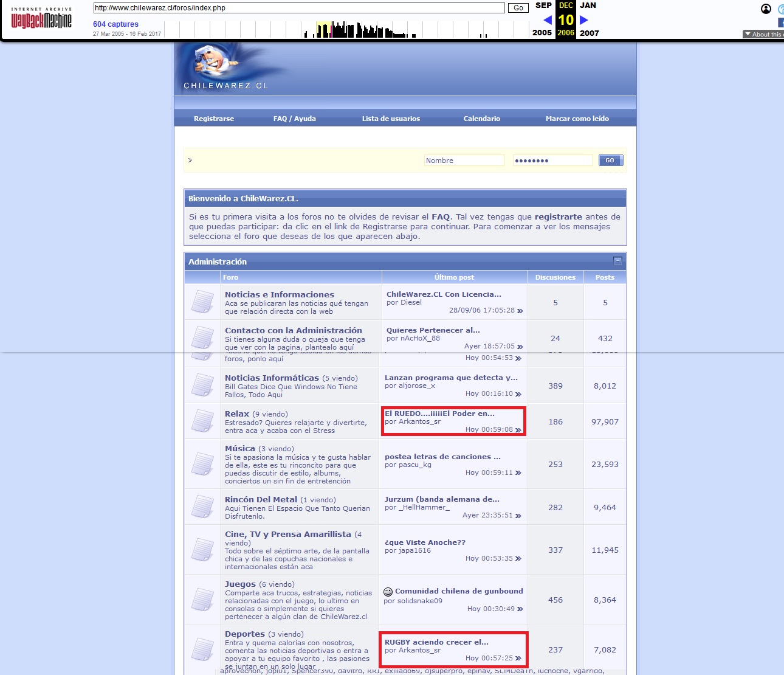Open Lista de usuarios in navigation bar

pyautogui.click(x=391, y=119)
